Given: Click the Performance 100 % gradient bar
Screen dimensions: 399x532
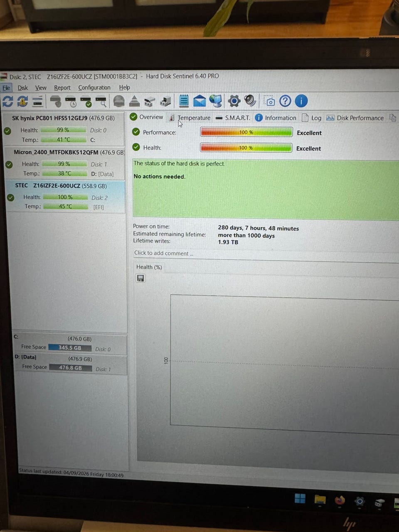Looking at the screenshot, I should pos(246,132).
